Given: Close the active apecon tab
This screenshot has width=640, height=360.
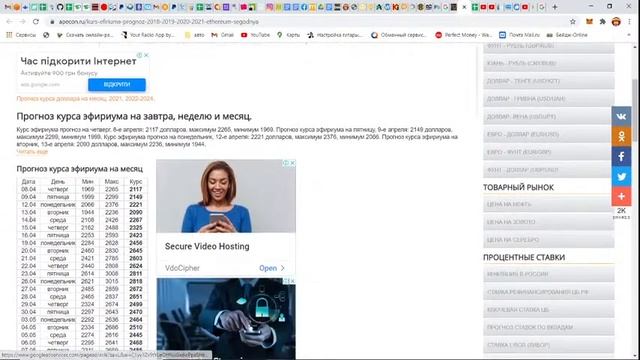Looking at the screenshot, I should (x=464, y=7).
